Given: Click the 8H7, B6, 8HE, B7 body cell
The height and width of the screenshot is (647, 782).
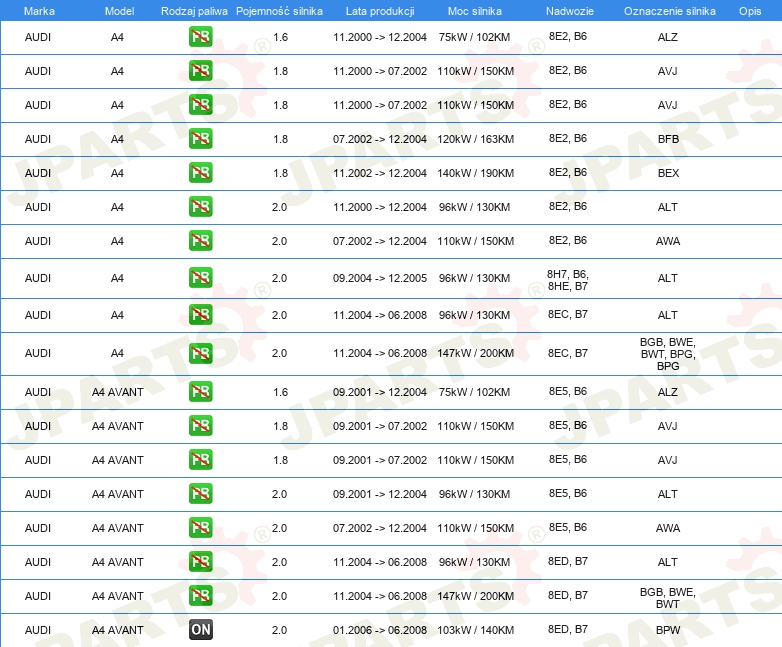Looking at the screenshot, I should click(568, 280).
